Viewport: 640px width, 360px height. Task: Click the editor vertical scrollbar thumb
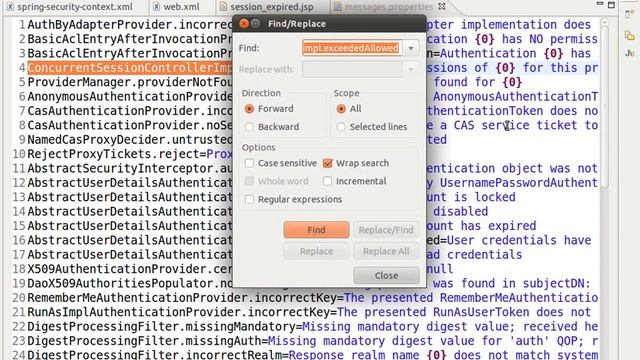click(605, 108)
